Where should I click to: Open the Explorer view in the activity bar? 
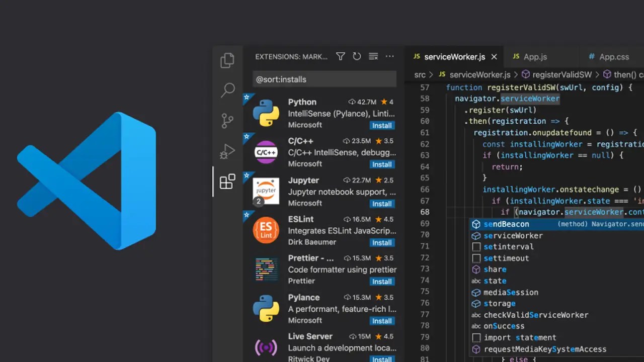click(227, 60)
